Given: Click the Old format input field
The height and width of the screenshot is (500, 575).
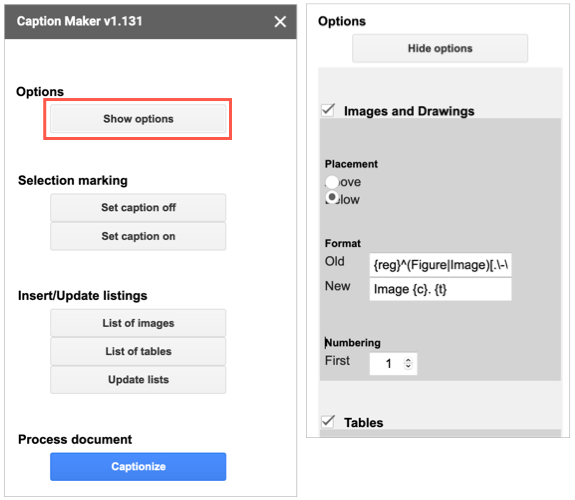Looking at the screenshot, I should click(x=440, y=264).
